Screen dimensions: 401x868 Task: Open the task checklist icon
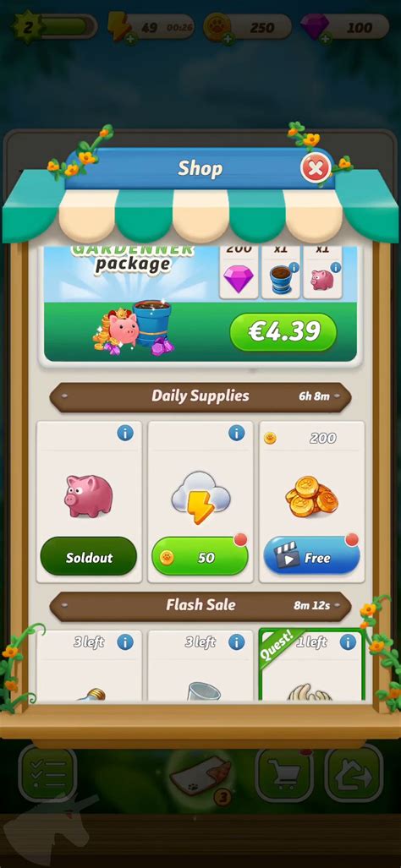(x=47, y=774)
